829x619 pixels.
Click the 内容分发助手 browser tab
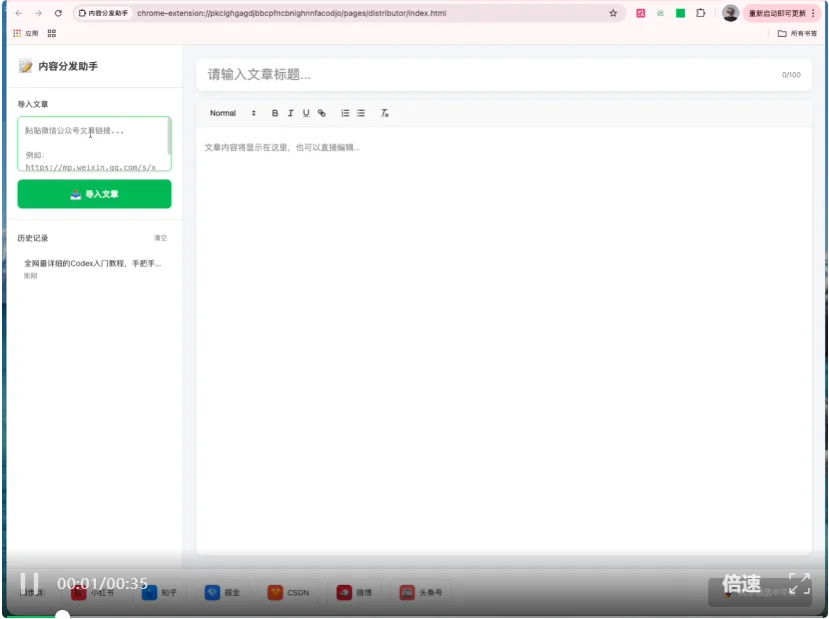103,13
